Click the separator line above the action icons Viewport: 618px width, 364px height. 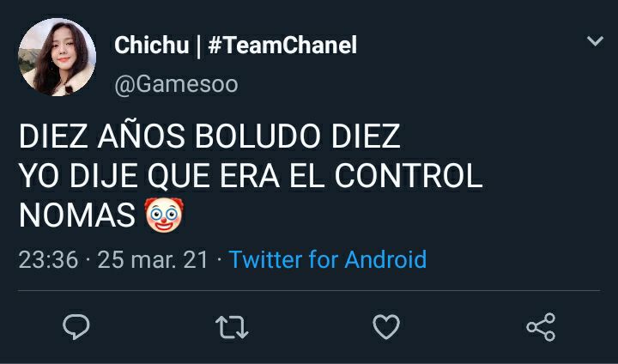click(309, 291)
